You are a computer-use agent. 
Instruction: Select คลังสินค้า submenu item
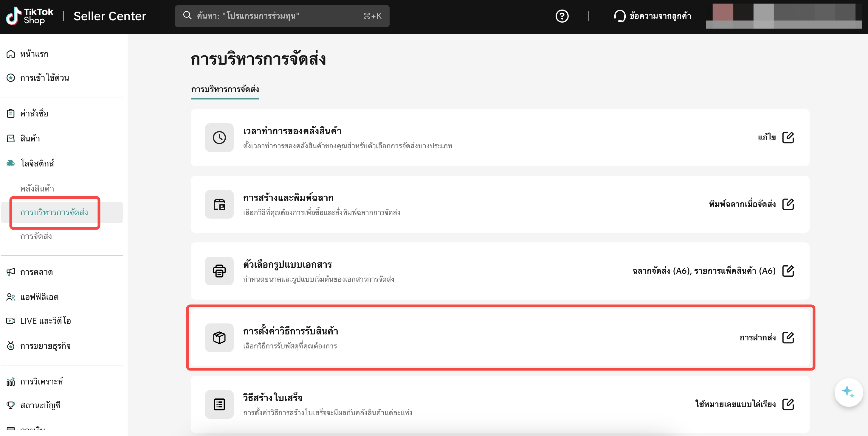point(37,189)
